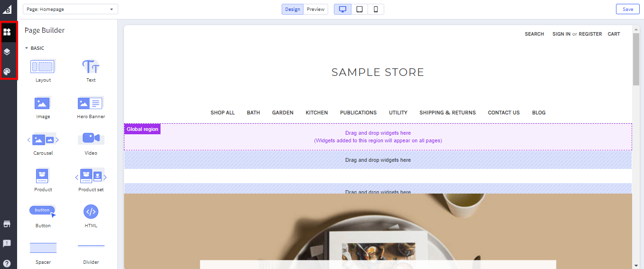Click the purple global widget drop region
Image resolution: width=644 pixels, height=269 pixels.
pos(378,137)
